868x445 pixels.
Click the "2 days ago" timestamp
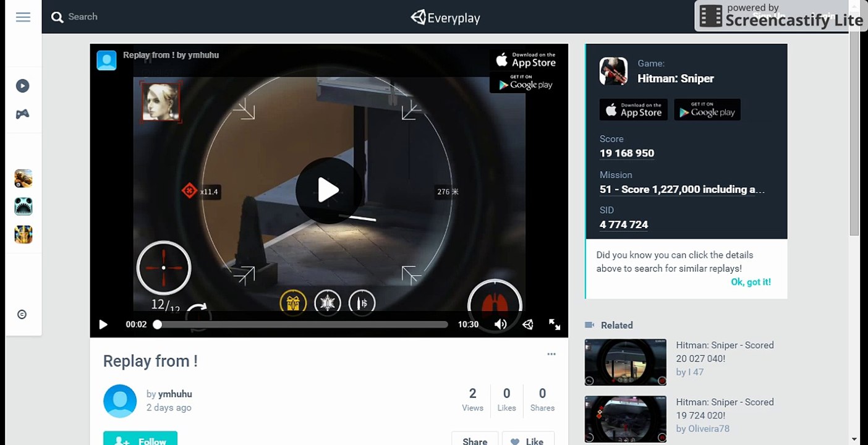click(169, 408)
